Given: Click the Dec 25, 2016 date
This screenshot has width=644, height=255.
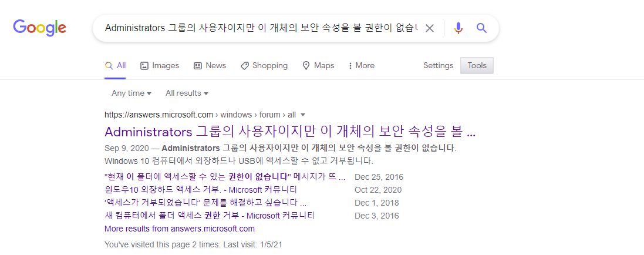Looking at the screenshot, I should tap(379, 177).
